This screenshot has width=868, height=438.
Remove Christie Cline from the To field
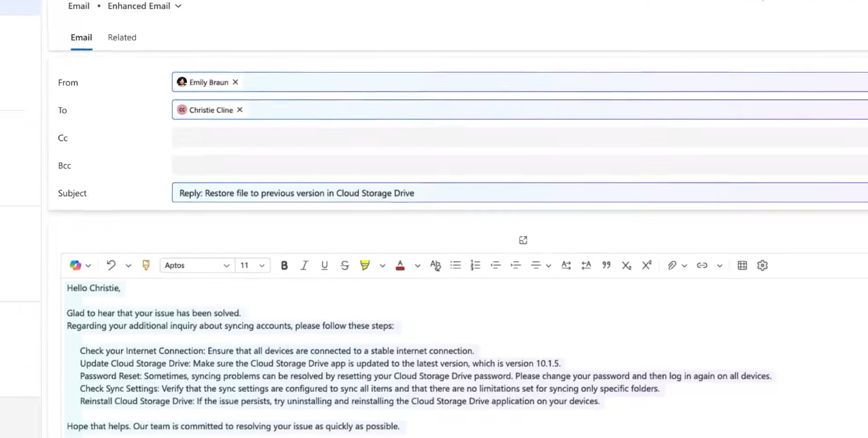click(239, 109)
